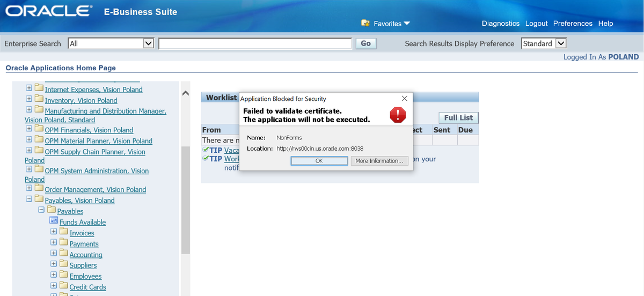Click the Payments folder icon
The height and width of the screenshot is (296, 644).
(63, 243)
